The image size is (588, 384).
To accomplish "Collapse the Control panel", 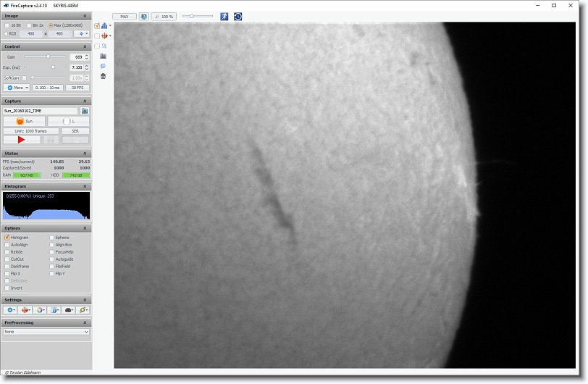I will 85,46.
